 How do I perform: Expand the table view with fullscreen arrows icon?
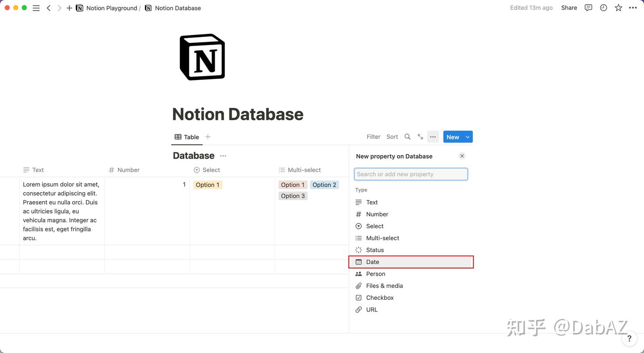click(x=420, y=137)
